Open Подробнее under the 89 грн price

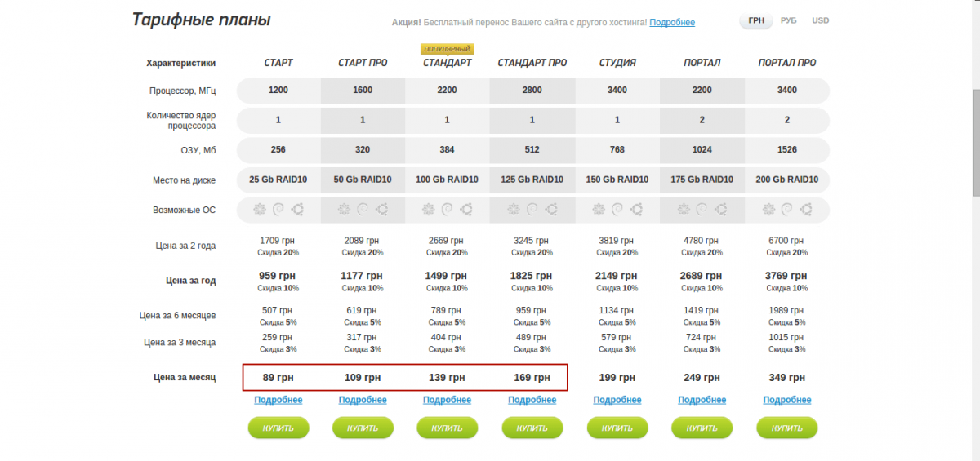coord(278,400)
